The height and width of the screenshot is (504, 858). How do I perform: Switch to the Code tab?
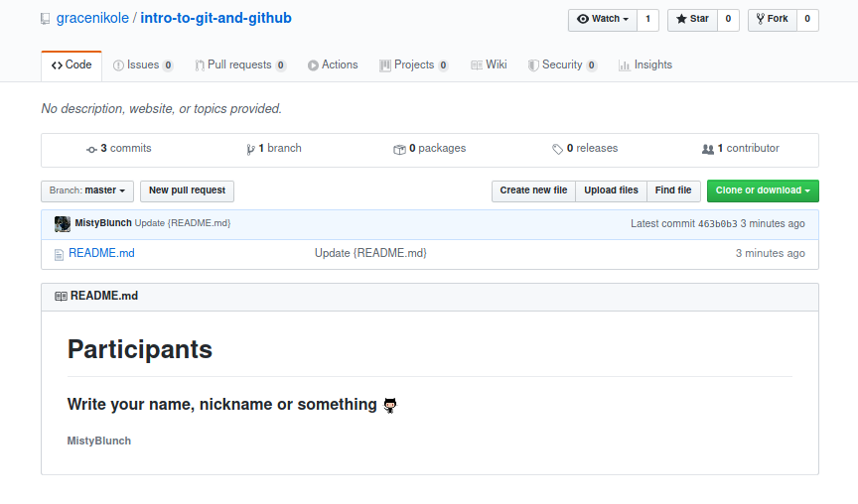pos(71,65)
